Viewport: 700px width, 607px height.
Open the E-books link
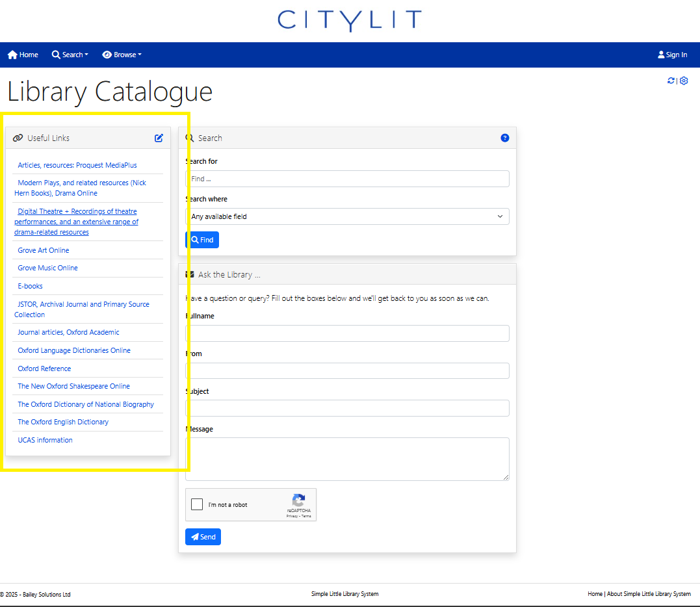coord(30,286)
